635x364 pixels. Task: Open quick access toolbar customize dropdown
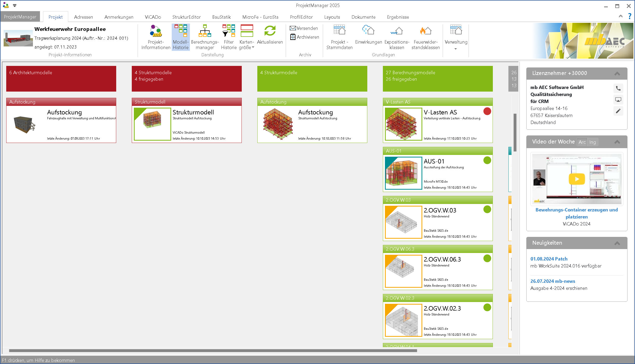click(15, 5)
